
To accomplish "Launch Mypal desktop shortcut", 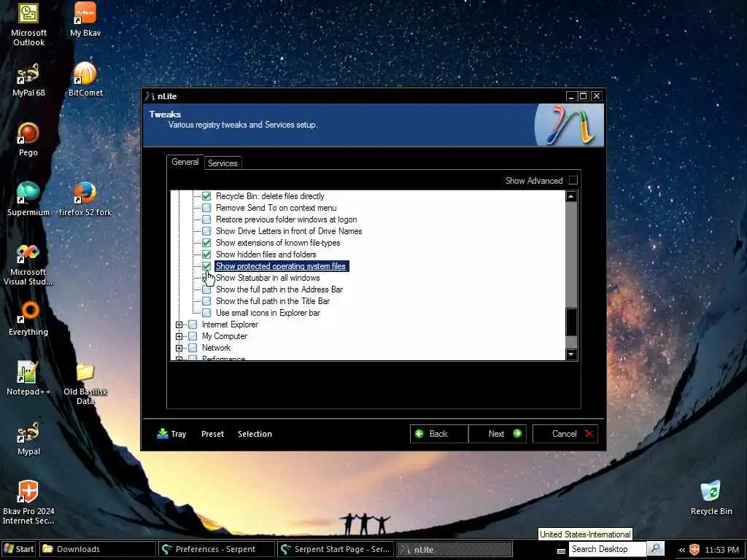I will pos(28,438).
